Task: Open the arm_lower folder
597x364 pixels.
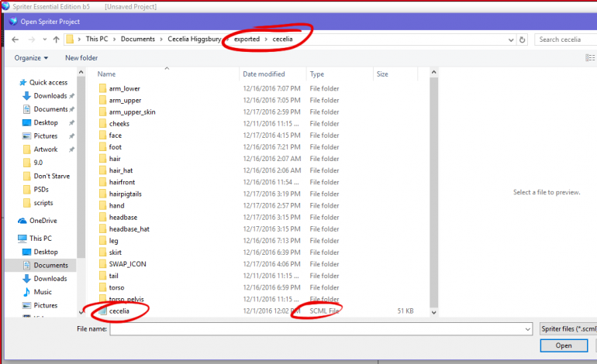Action: click(124, 88)
